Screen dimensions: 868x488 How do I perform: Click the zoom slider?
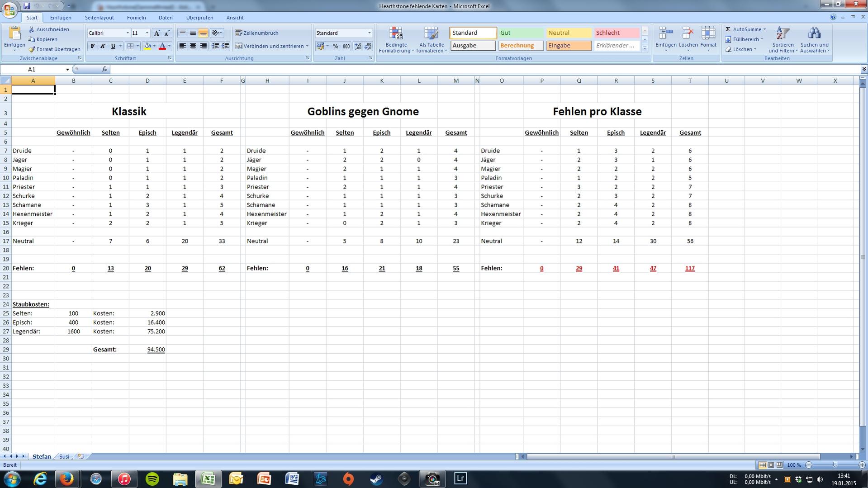pos(835,465)
